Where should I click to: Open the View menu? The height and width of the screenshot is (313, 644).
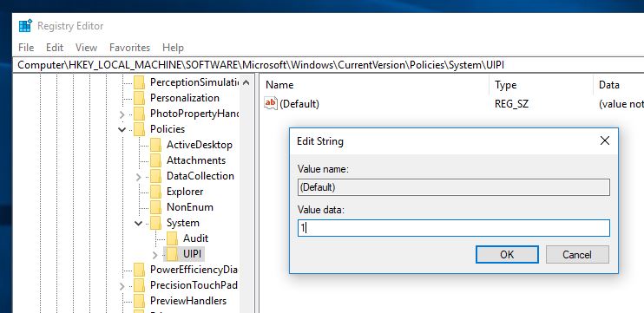[86, 48]
